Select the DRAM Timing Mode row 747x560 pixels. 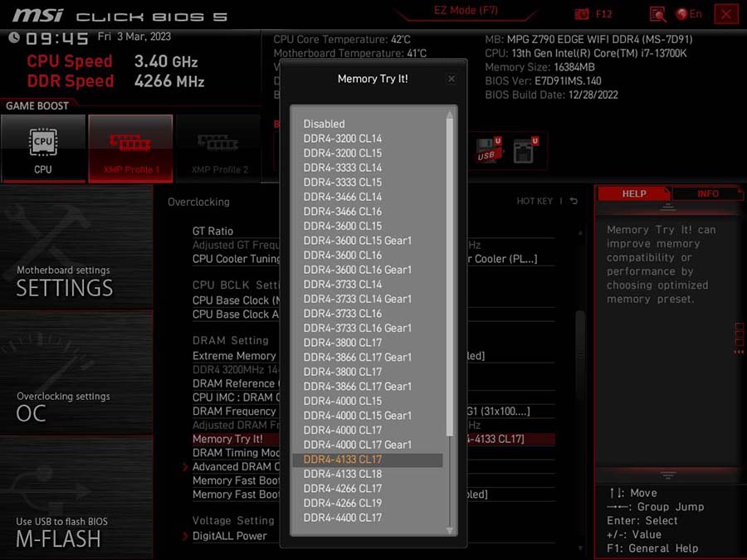tap(373, 453)
